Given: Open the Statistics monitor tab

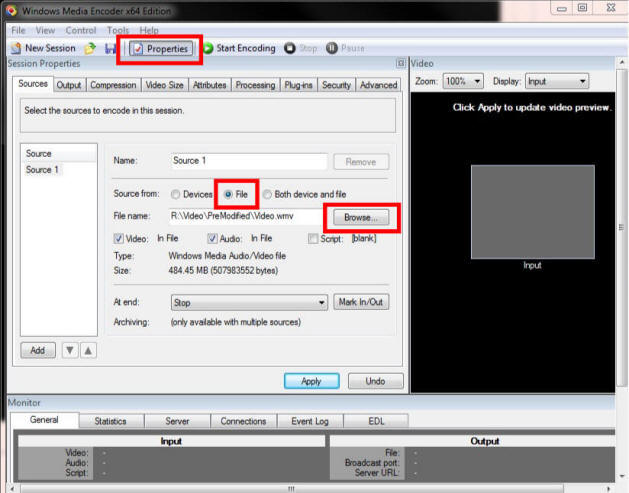Looking at the screenshot, I should point(111,421).
